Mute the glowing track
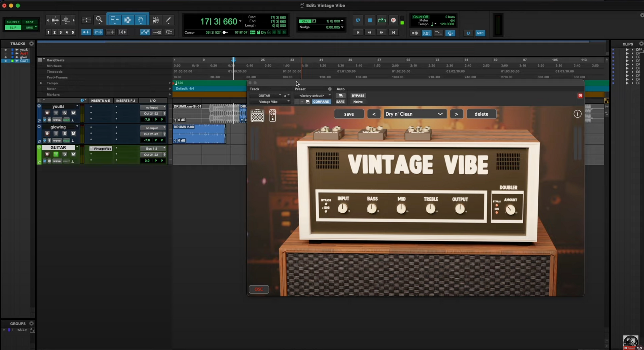The image size is (644, 350). pos(73,133)
